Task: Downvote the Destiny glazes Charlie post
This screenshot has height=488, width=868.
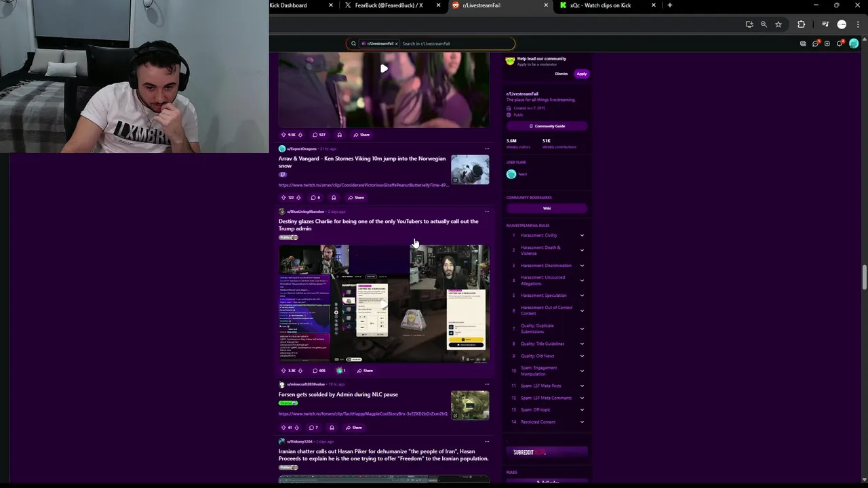Action: (300, 370)
